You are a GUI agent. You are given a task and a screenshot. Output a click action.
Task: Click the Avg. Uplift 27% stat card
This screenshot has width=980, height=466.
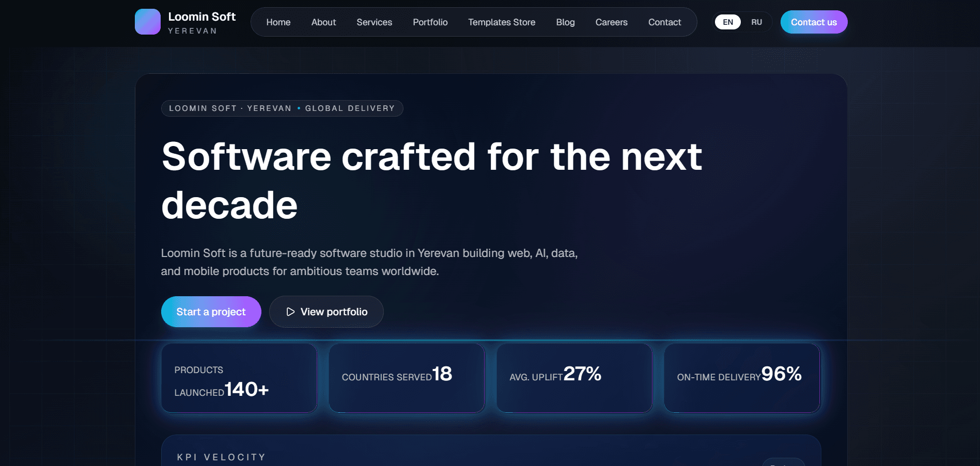[574, 378]
